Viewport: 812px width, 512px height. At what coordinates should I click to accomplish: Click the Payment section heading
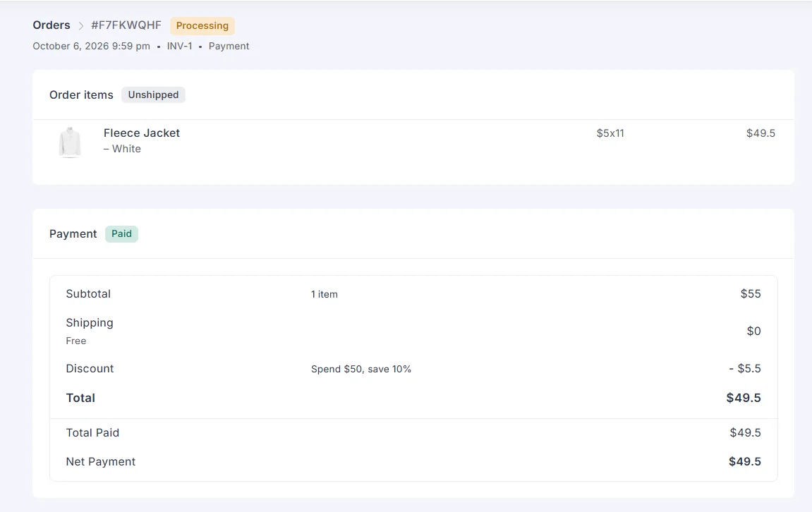[73, 234]
